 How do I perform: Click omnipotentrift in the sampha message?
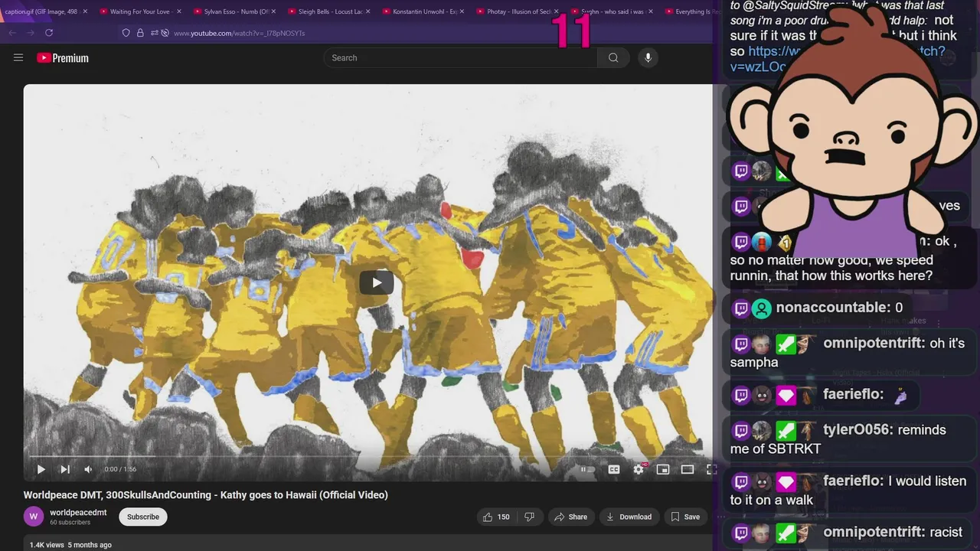coord(874,344)
